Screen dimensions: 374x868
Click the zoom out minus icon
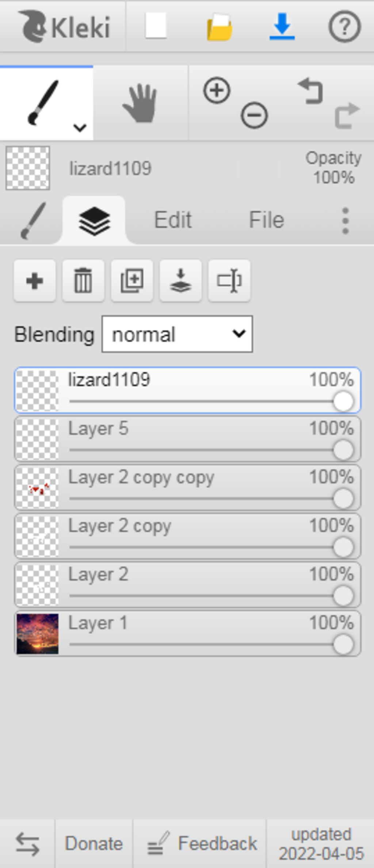coord(254,115)
